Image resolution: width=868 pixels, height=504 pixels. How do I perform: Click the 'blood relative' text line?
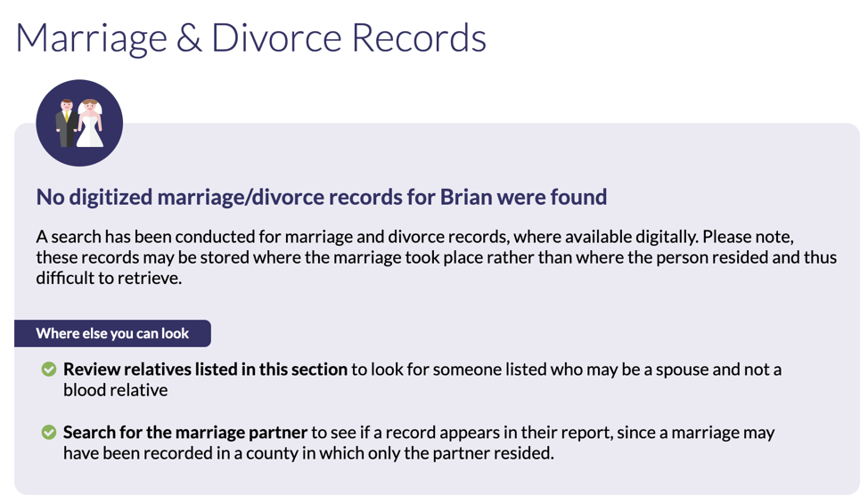tap(115, 390)
